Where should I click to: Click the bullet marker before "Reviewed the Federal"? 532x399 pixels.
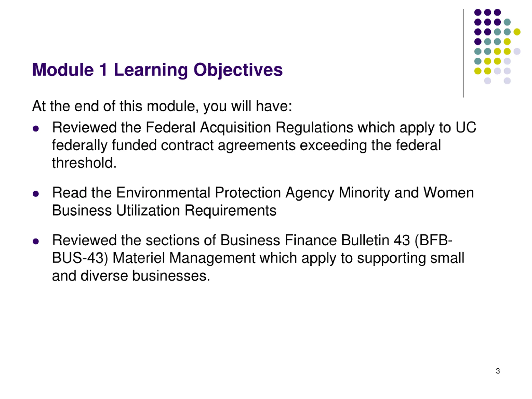click(36, 128)
